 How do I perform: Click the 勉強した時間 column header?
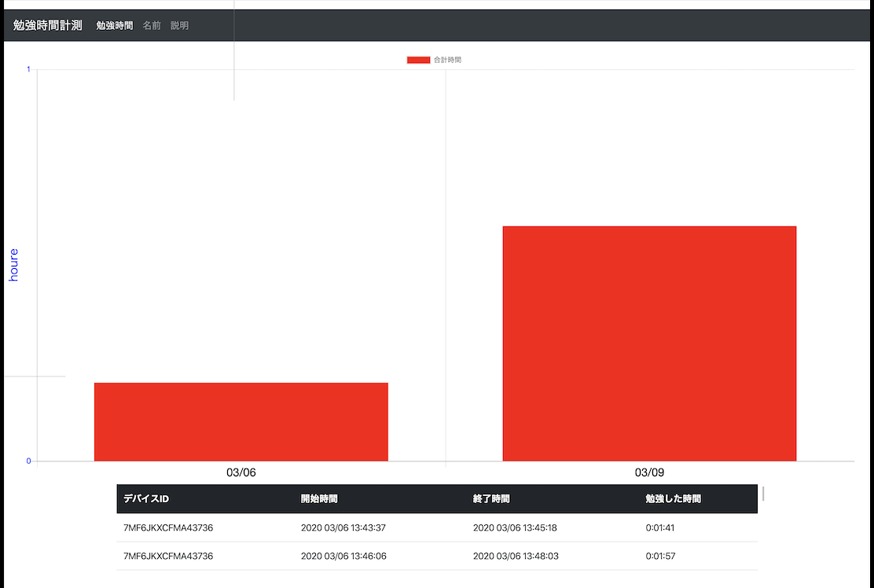(x=673, y=498)
